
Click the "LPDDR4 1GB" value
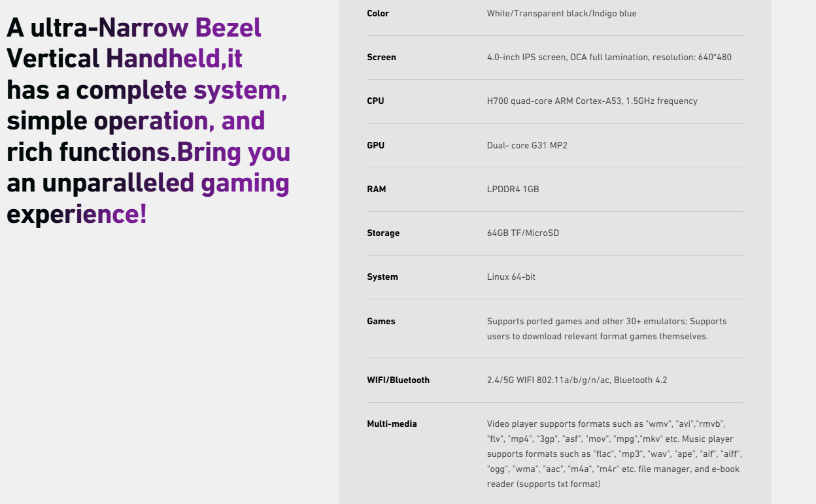513,189
